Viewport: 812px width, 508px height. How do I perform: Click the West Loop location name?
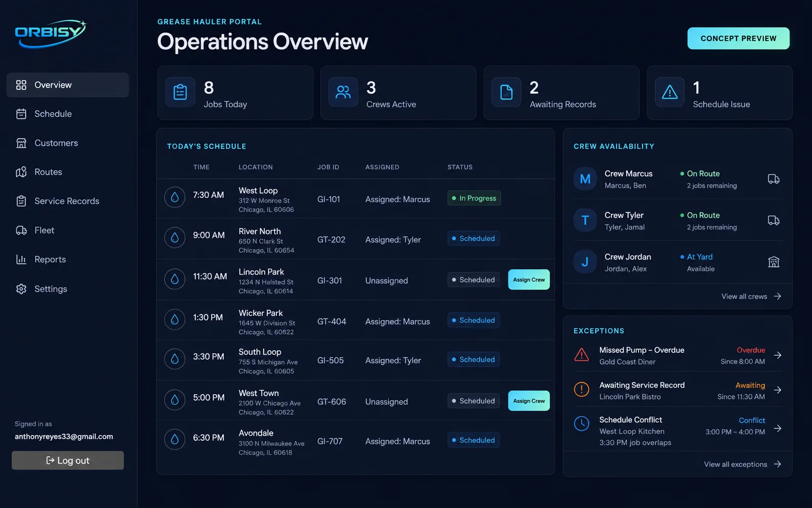click(x=258, y=190)
